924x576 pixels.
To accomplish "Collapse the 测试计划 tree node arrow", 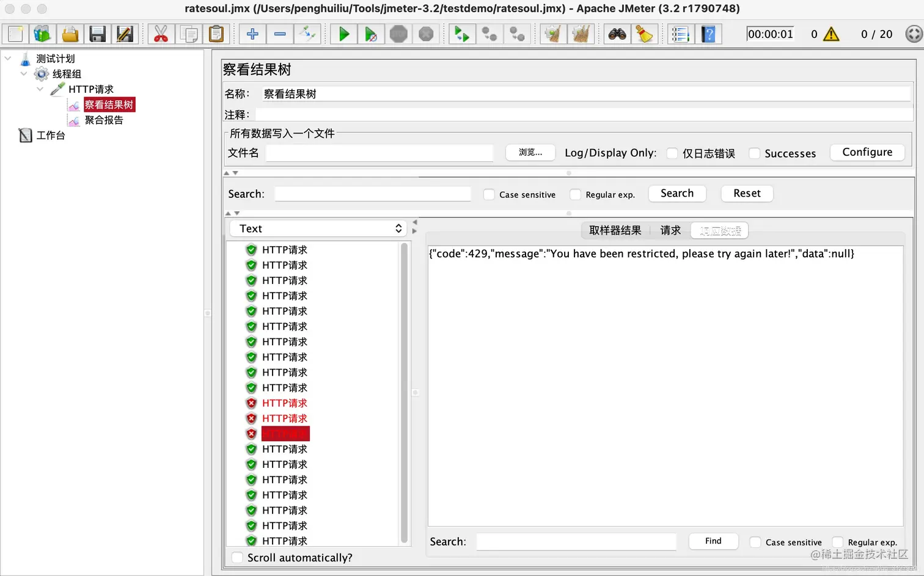I will [x=8, y=59].
